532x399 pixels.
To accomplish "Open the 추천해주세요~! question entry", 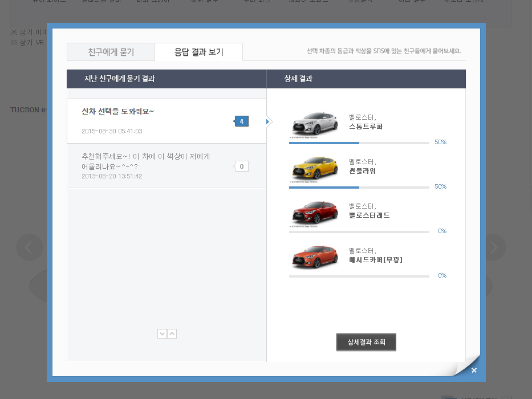I will pos(146,161).
